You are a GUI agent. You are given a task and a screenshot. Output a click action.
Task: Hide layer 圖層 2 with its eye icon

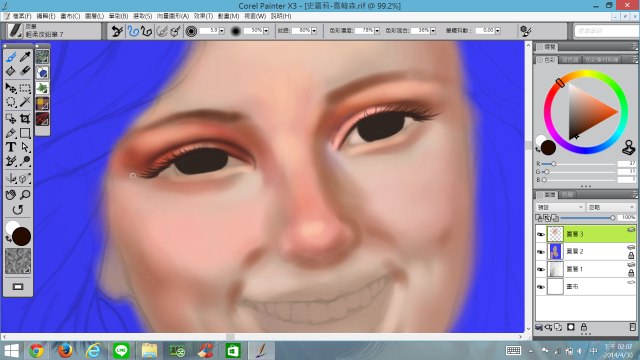pos(541,252)
